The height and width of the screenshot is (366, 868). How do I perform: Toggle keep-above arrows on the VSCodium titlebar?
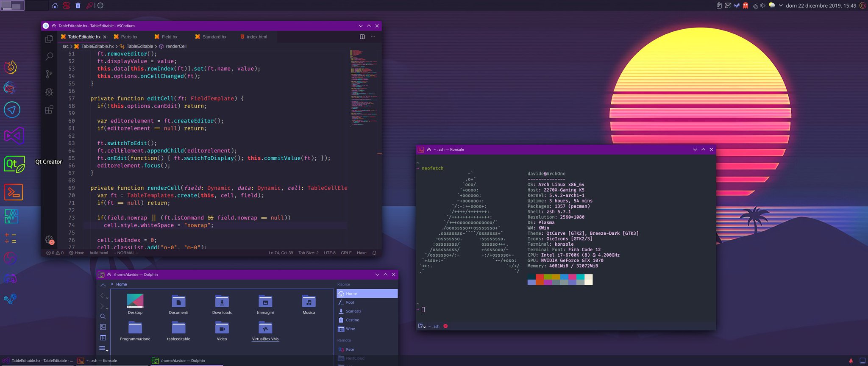pyautogui.click(x=54, y=26)
